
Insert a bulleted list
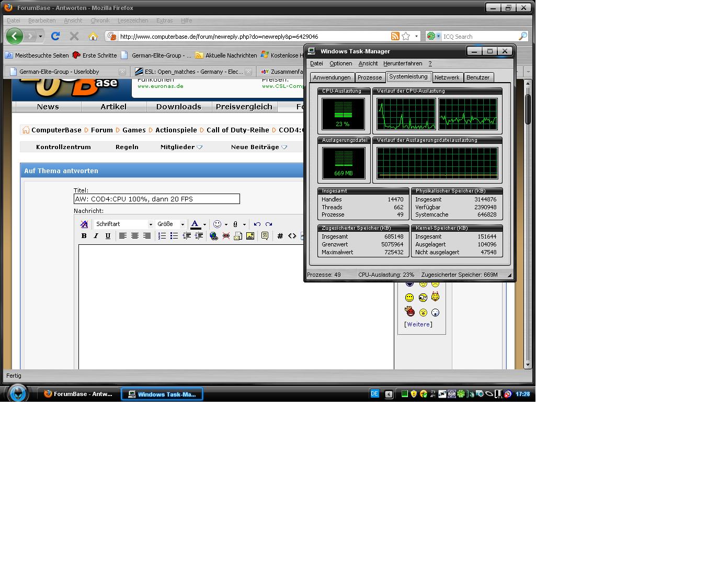click(x=174, y=236)
